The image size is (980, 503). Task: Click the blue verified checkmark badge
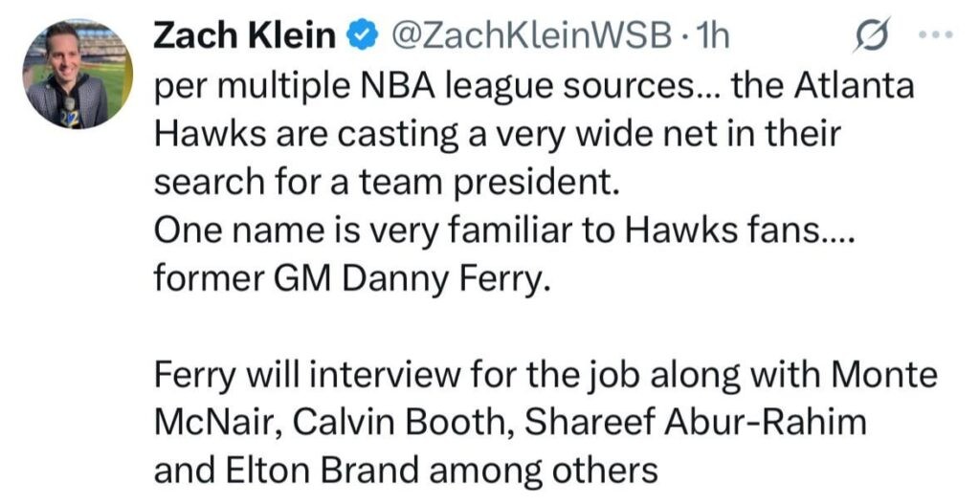[x=359, y=37]
